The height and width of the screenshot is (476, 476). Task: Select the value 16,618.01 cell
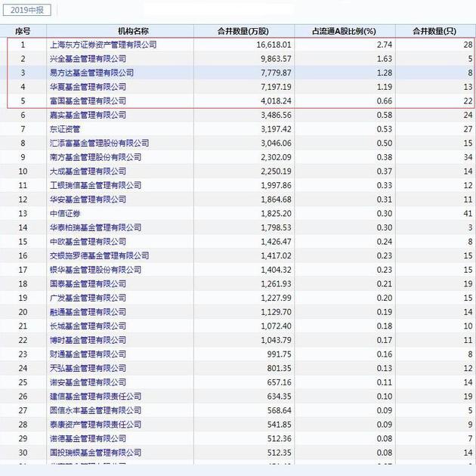point(274,45)
